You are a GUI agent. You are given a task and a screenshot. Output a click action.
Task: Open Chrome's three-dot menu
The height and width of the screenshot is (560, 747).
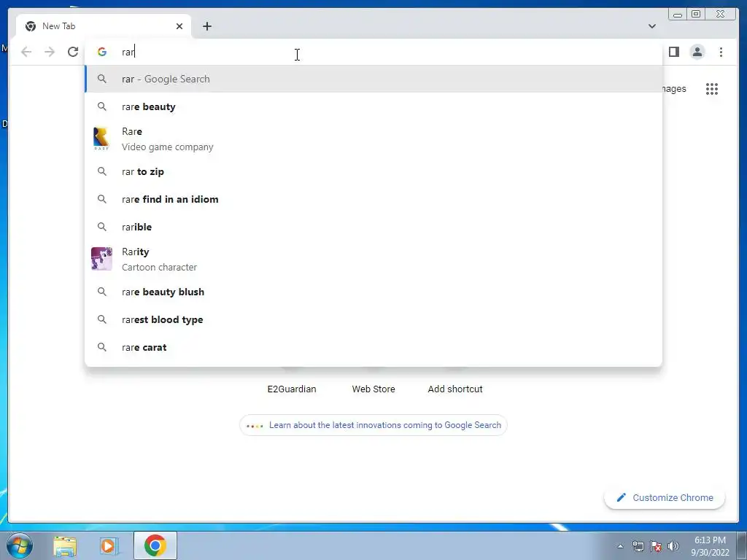(721, 52)
